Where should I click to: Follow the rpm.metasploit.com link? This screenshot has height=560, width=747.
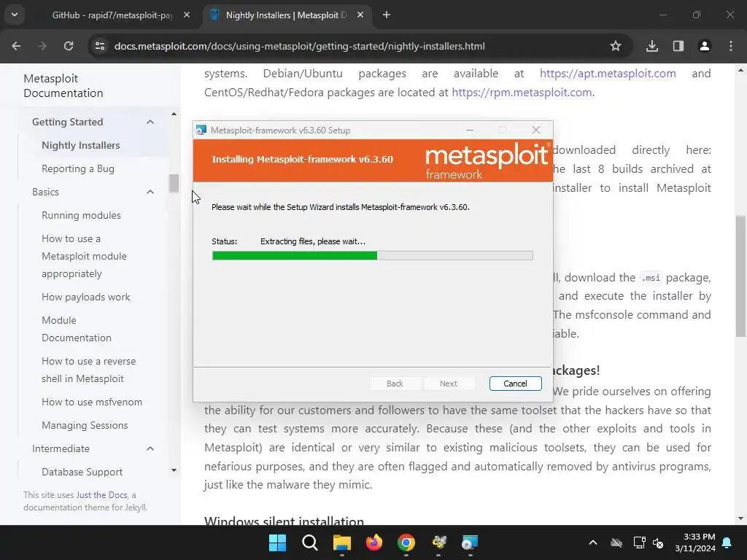click(x=522, y=93)
